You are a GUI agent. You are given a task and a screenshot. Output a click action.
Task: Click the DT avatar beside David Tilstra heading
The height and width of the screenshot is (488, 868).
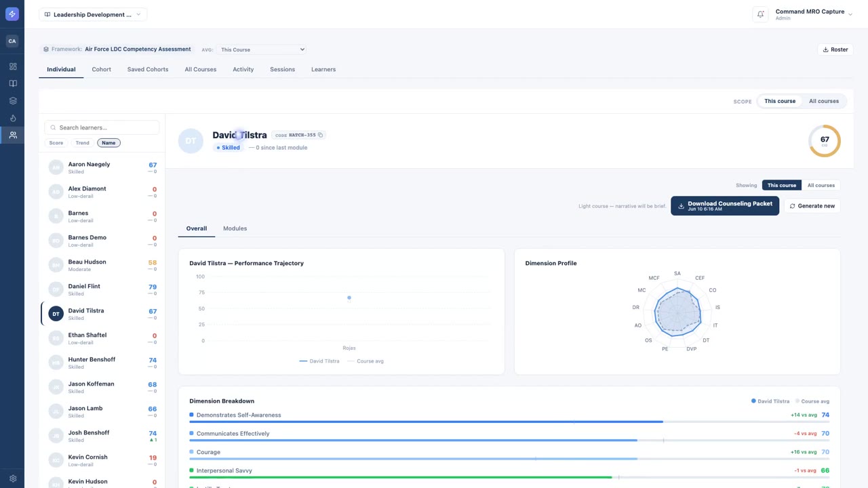pyautogui.click(x=191, y=141)
